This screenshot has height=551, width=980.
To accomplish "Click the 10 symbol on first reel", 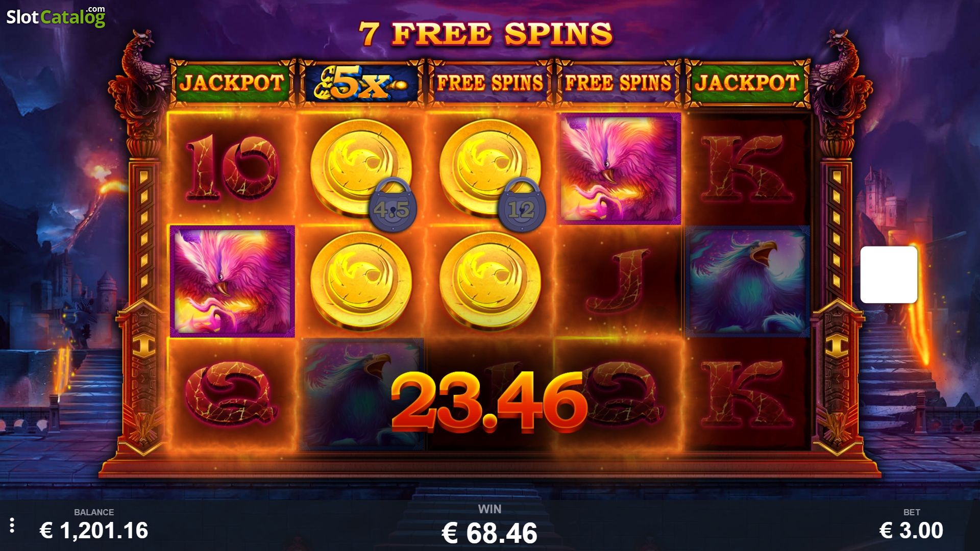I will pyautogui.click(x=232, y=167).
